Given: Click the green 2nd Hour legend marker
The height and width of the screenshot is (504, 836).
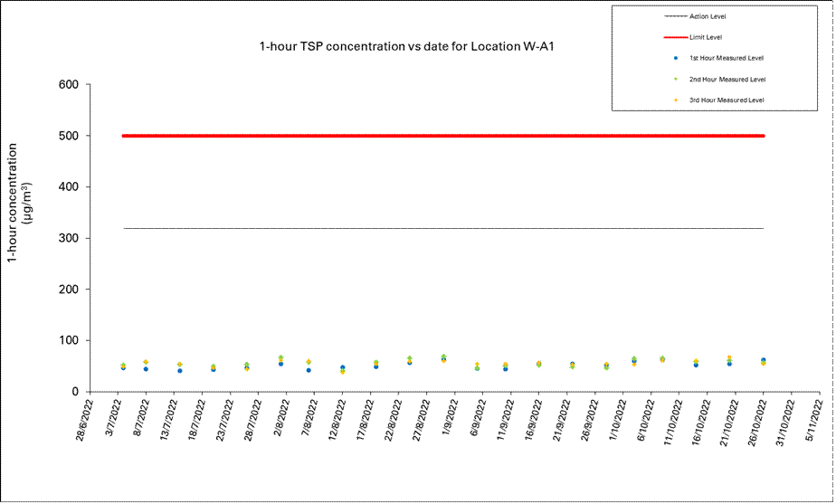Looking at the screenshot, I should coord(678,79).
